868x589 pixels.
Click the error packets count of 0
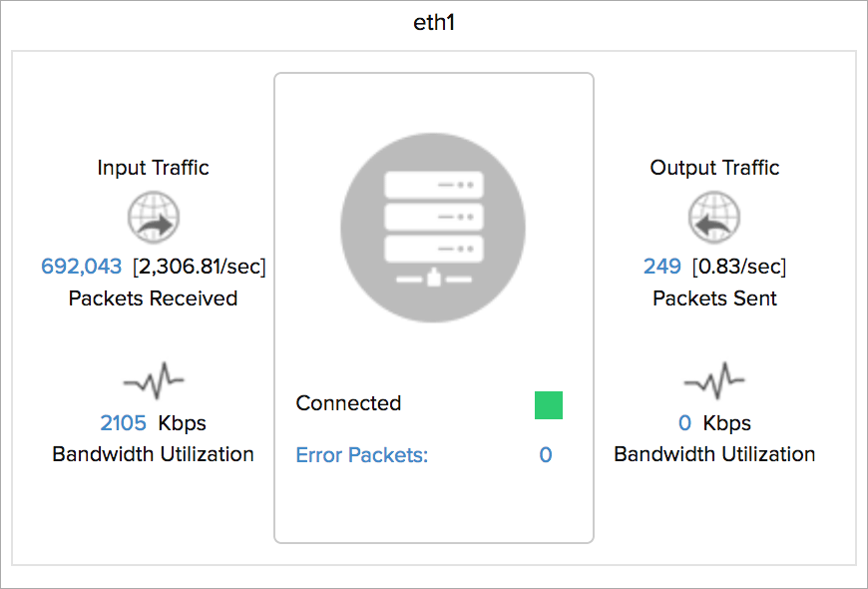pos(545,454)
